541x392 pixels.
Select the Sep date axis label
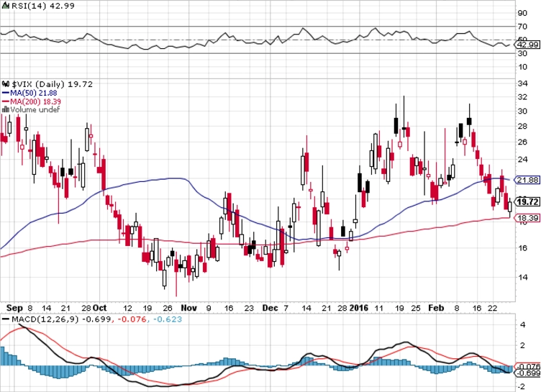pos(15,308)
